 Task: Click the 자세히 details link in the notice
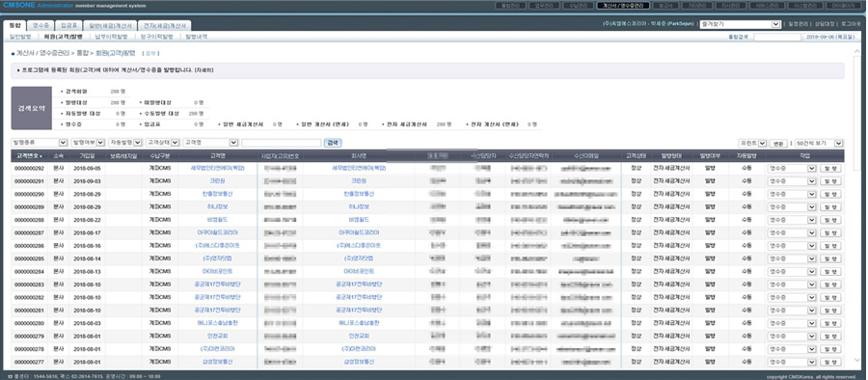pyautogui.click(x=204, y=71)
